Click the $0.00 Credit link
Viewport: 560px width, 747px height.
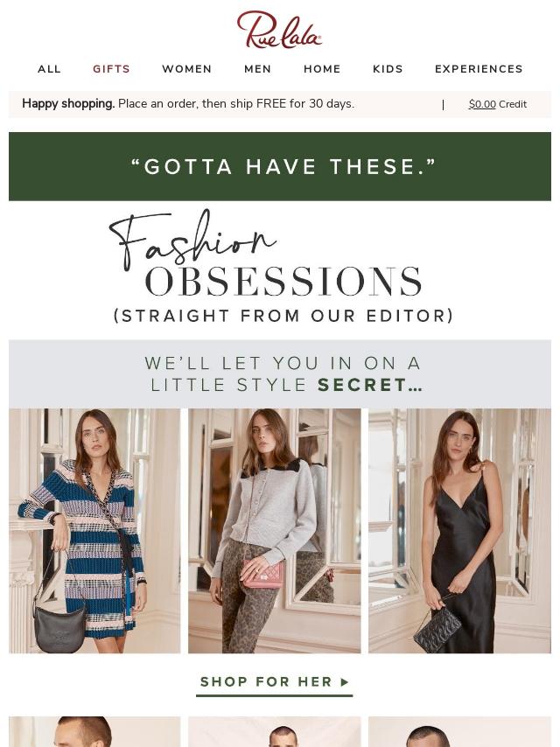[x=498, y=104]
